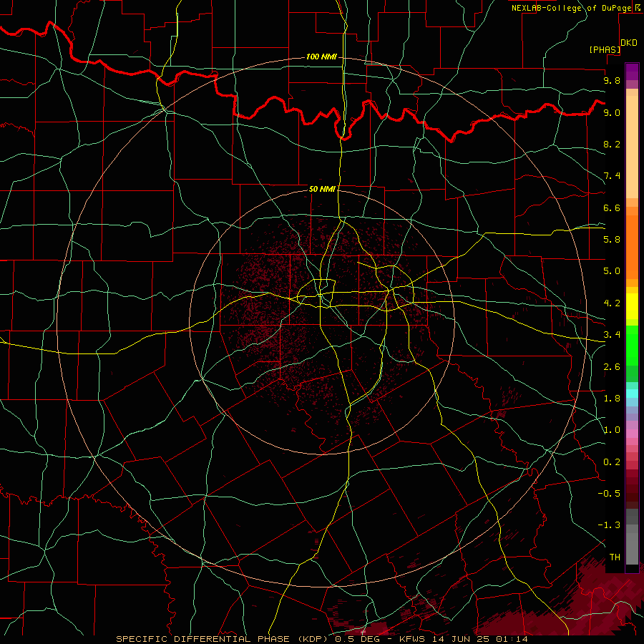This screenshot has width=644, height=644.
Task: Click the 7.4 scale value
Action: [612, 176]
